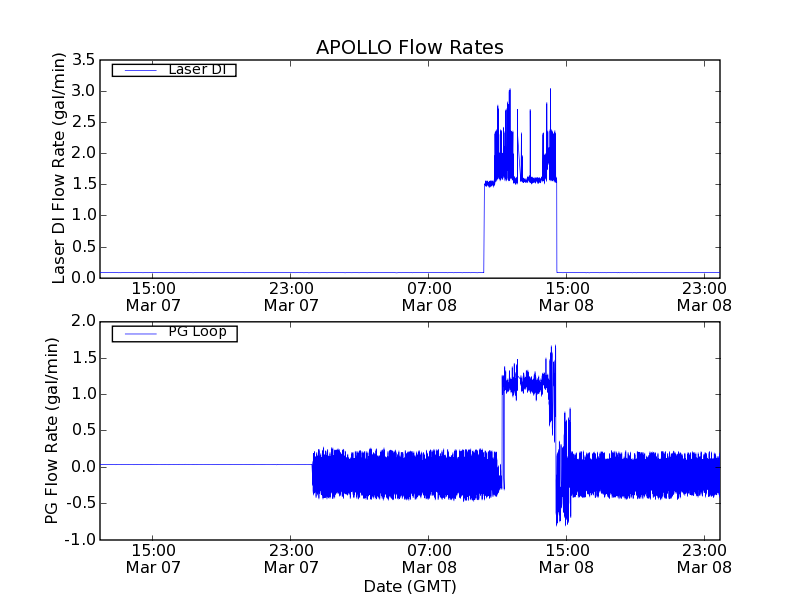The image size is (800, 600).
Task: Click '07:00 Mar 08' under the PG Loop plot
Action: pos(429,559)
